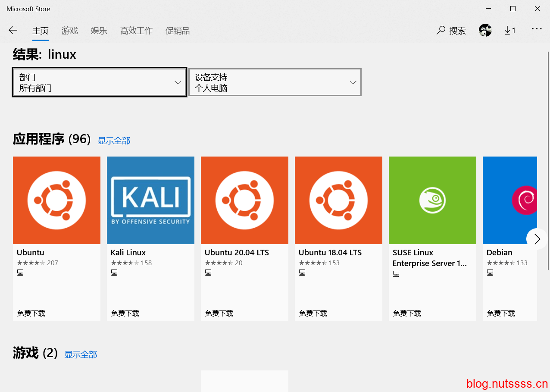Click the Kali Linux title text
The width and height of the screenshot is (550, 392).
128,253
